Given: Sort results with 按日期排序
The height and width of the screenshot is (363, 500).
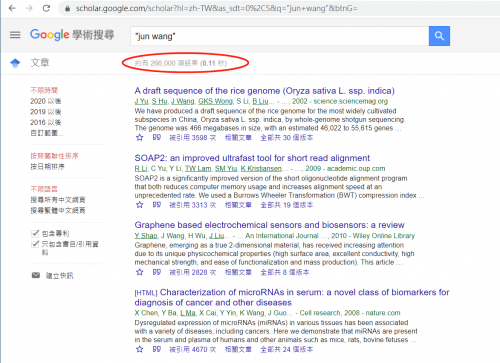Looking at the screenshot, I should [47, 166].
